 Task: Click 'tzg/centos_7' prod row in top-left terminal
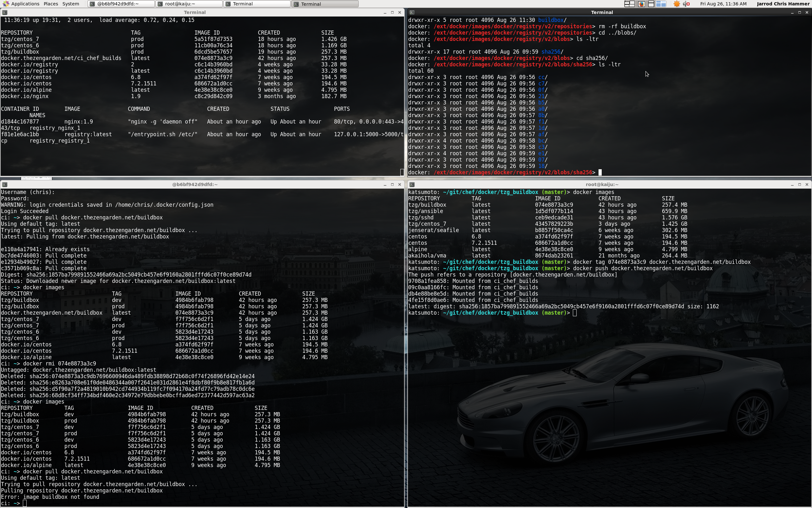(x=174, y=39)
